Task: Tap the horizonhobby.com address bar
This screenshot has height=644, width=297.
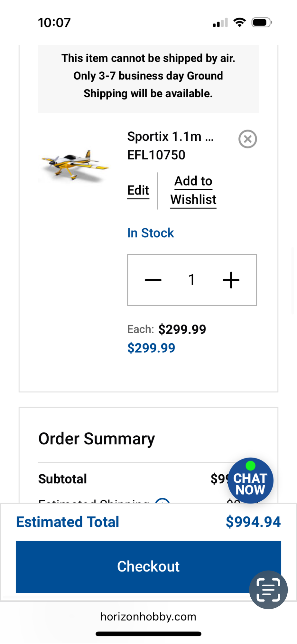Action: [x=148, y=617]
